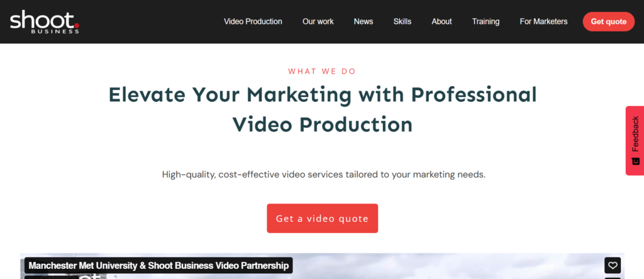Image resolution: width=644 pixels, height=279 pixels.
Task: Click the BUSINESS text under the logo
Action: point(55,31)
